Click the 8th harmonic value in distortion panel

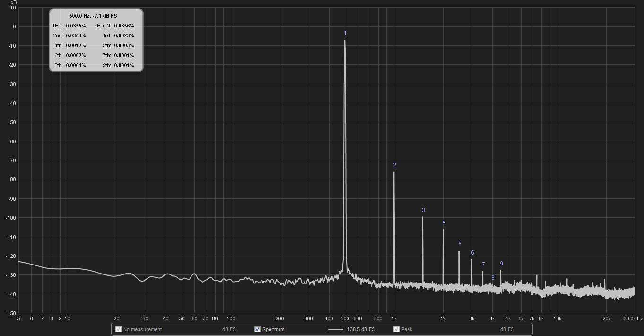pos(76,65)
